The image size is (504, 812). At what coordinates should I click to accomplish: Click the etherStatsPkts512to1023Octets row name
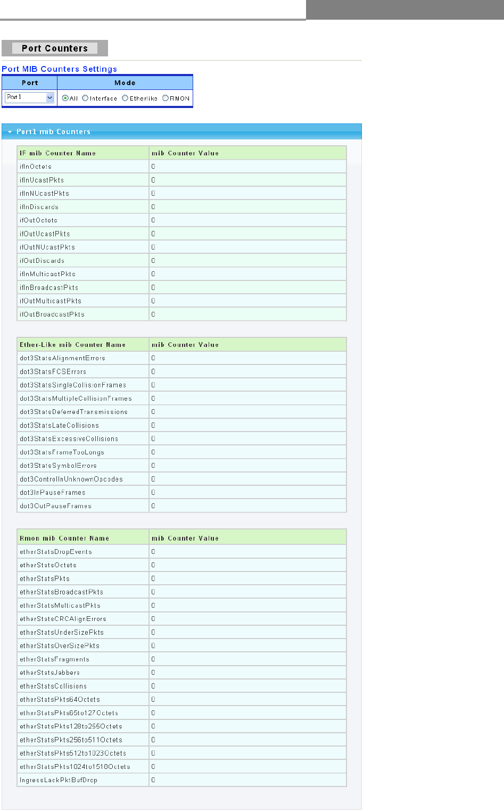[73, 753]
